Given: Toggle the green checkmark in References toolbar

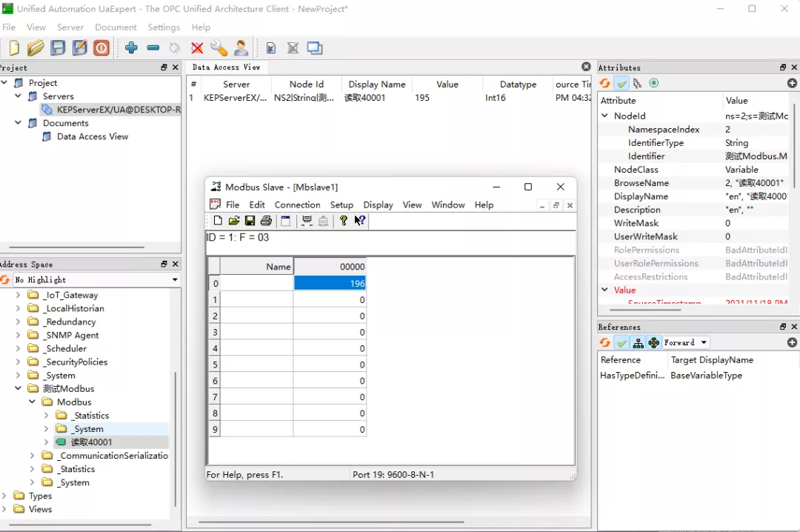Looking at the screenshot, I should [621, 342].
